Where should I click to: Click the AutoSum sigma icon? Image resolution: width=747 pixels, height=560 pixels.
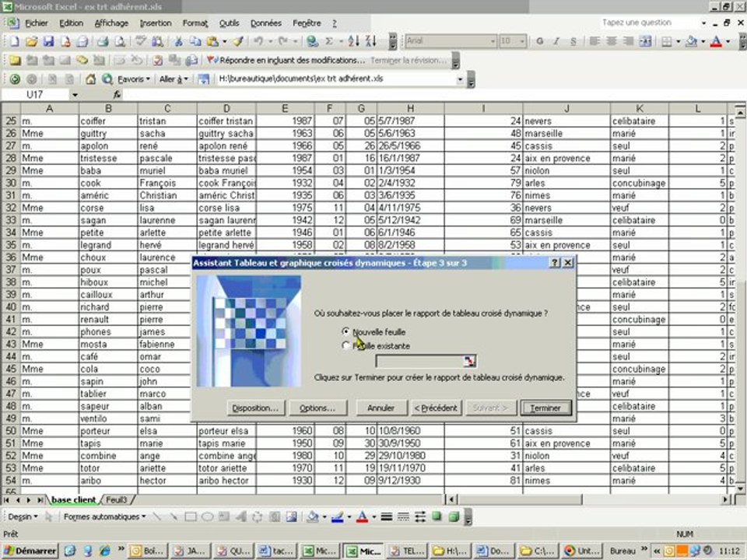point(328,41)
